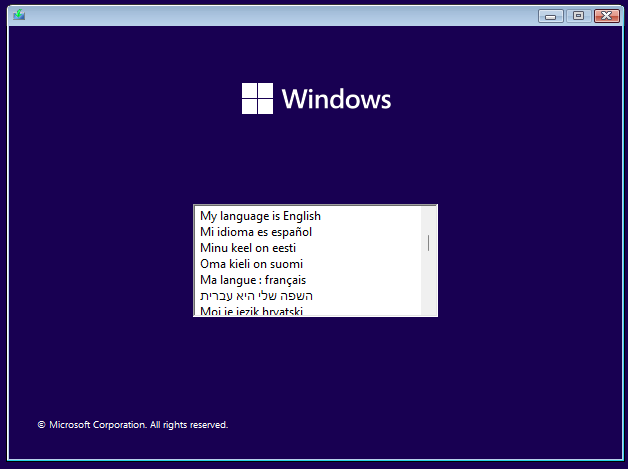This screenshot has width=628, height=469.
Task: Choose "Mi idioma es español" option
Action: coord(308,232)
